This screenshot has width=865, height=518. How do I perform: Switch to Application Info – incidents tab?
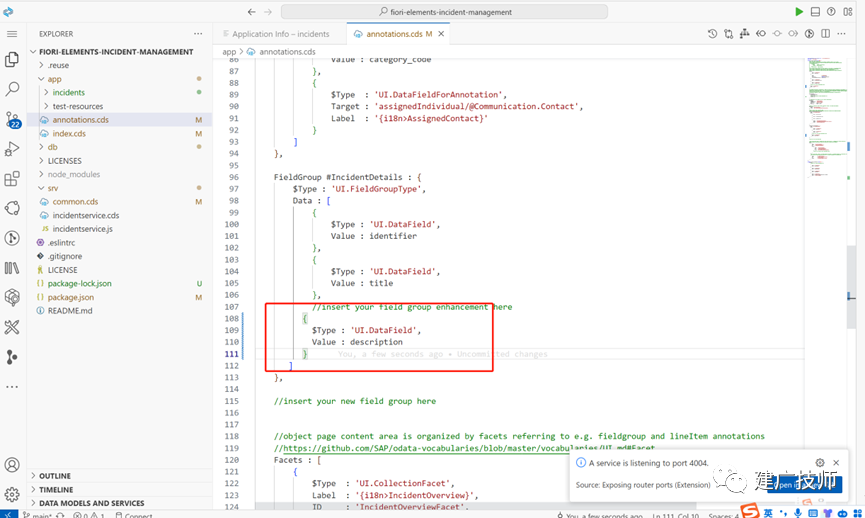point(280,34)
